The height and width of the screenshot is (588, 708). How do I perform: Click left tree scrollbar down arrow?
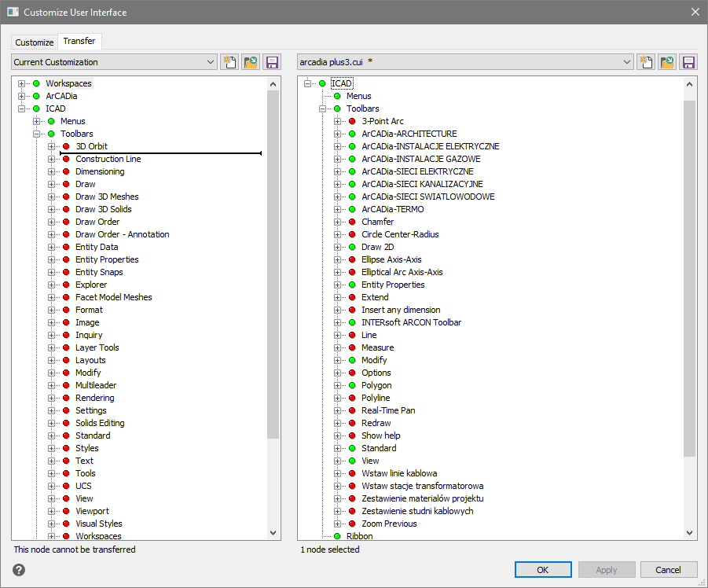[x=273, y=533]
